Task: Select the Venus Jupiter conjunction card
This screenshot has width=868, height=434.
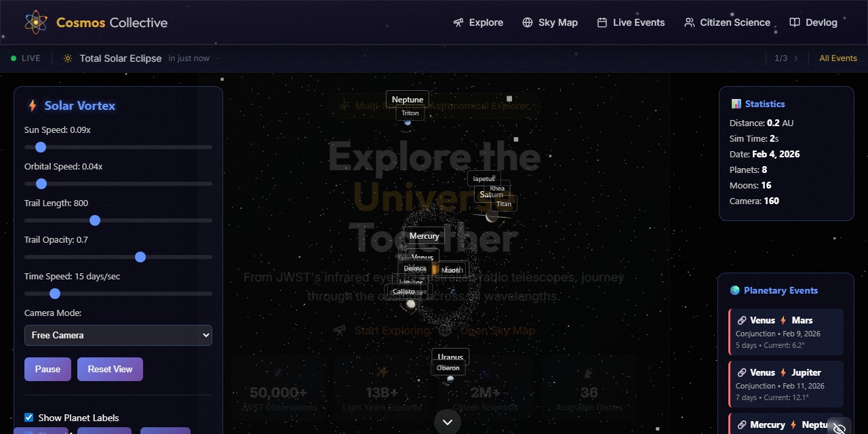Action: (786, 384)
